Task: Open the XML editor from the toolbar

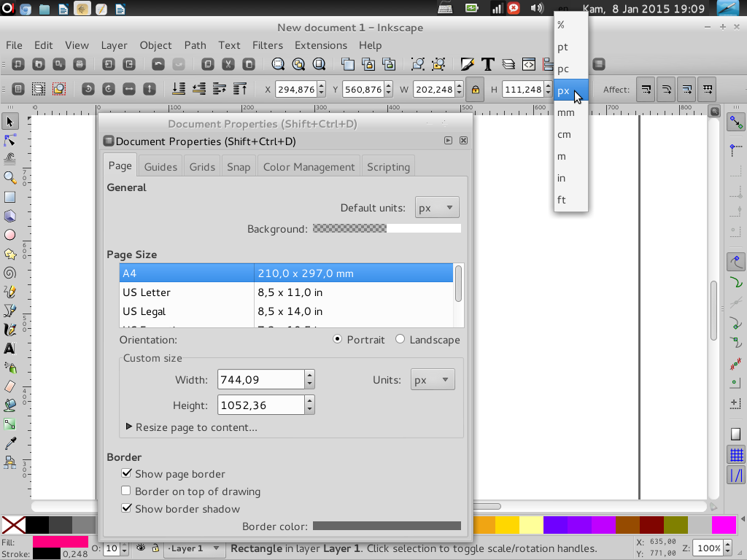Action: [x=528, y=64]
